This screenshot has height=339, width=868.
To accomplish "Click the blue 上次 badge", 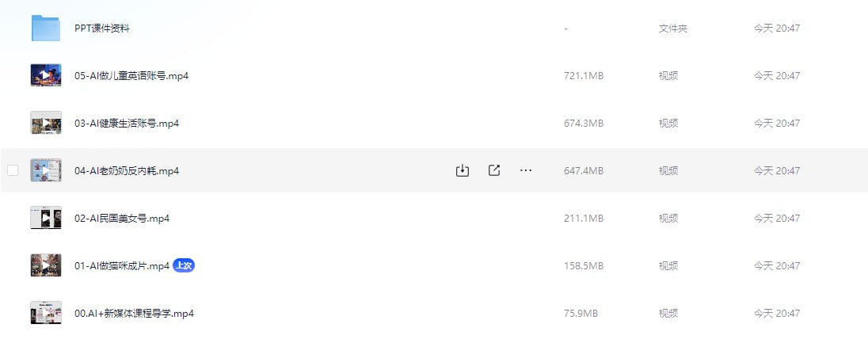I will coord(184,266).
